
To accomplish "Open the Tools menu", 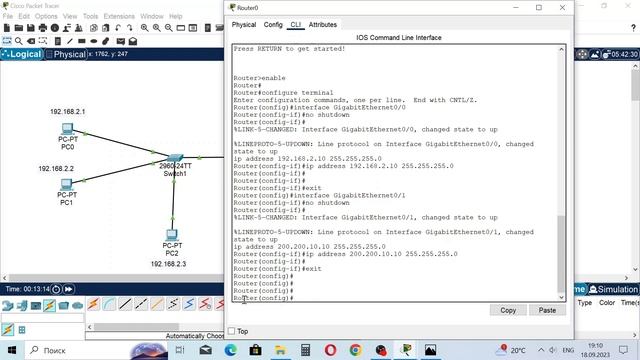I will (91, 16).
